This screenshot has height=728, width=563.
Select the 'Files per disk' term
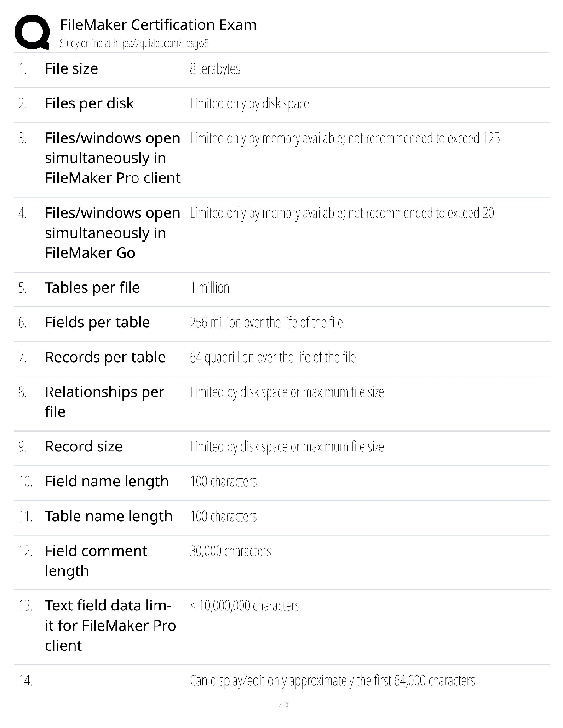coord(89,104)
